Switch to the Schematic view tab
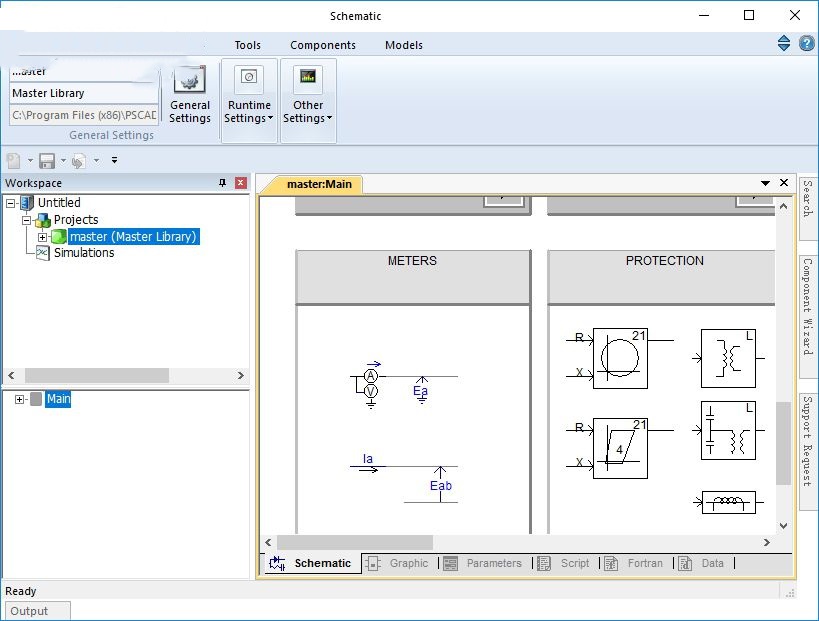 point(311,563)
